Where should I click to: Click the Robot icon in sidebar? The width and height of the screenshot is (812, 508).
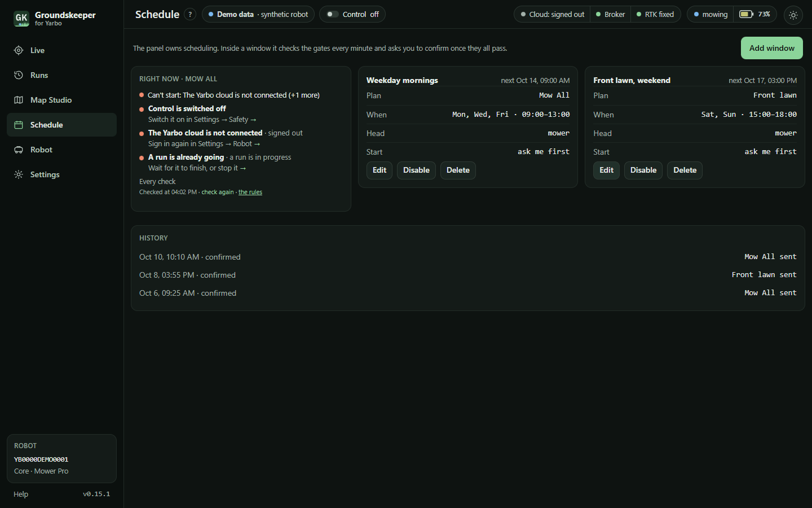[x=19, y=150]
